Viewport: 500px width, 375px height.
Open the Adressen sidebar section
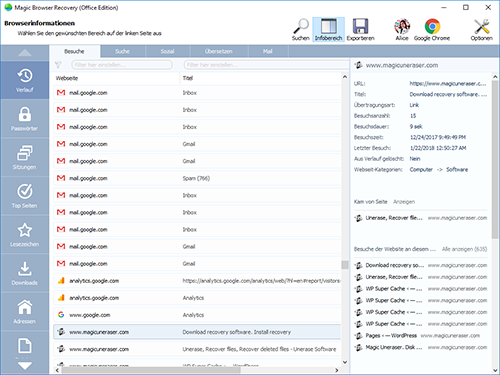25,312
